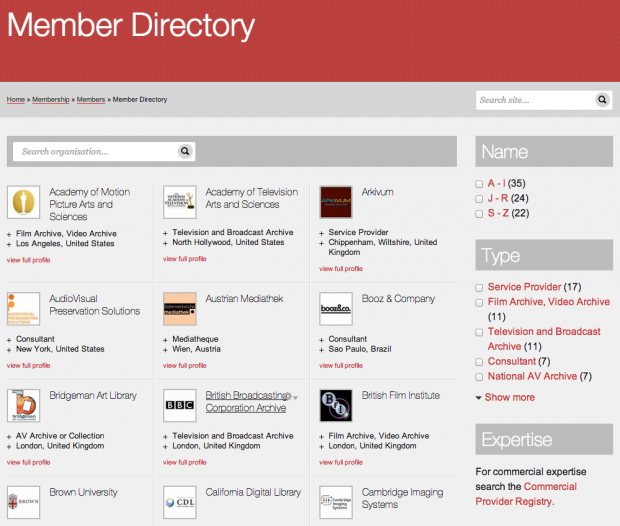Open the Academy of Motion Picture Arts logo
Image resolution: width=620 pixels, height=526 pixels.
point(23,202)
